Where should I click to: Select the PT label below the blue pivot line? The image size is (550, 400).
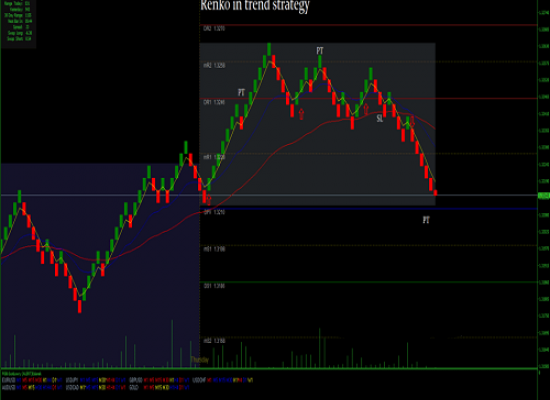(x=426, y=220)
